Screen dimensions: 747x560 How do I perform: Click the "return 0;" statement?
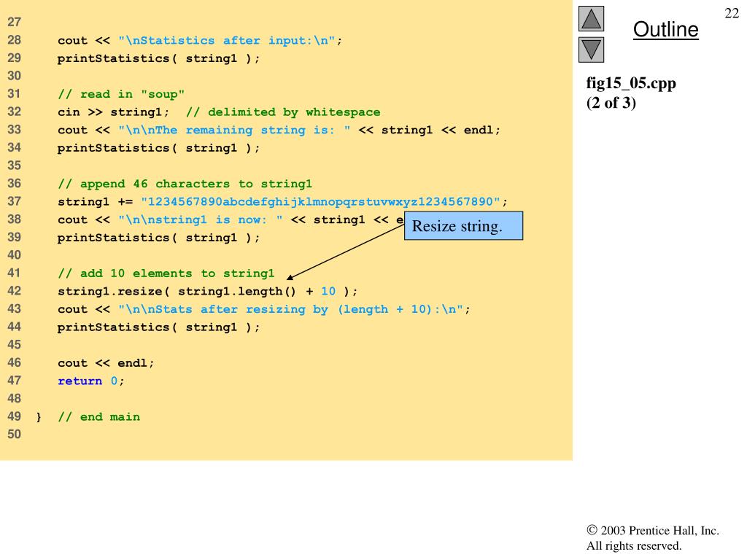pyautogui.click(x=91, y=381)
